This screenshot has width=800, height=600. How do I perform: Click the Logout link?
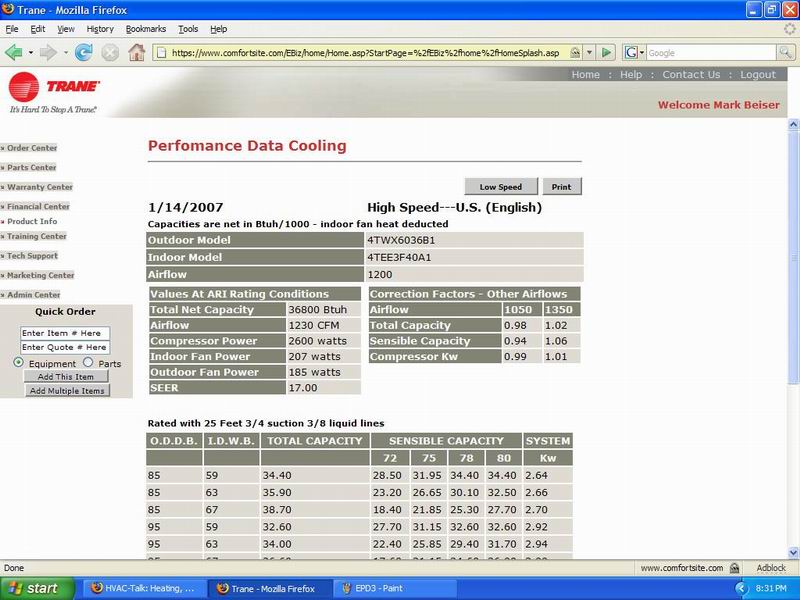(x=757, y=75)
